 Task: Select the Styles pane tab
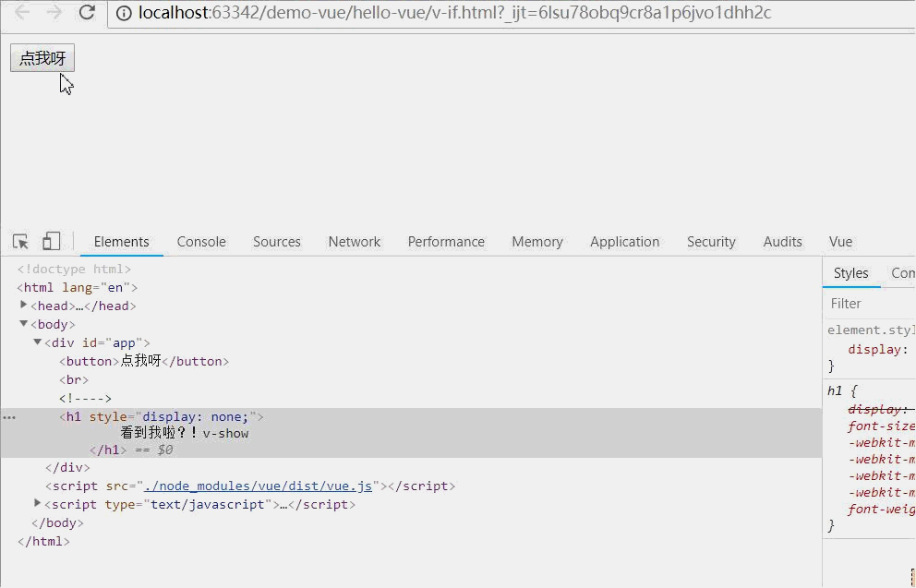pyautogui.click(x=851, y=273)
